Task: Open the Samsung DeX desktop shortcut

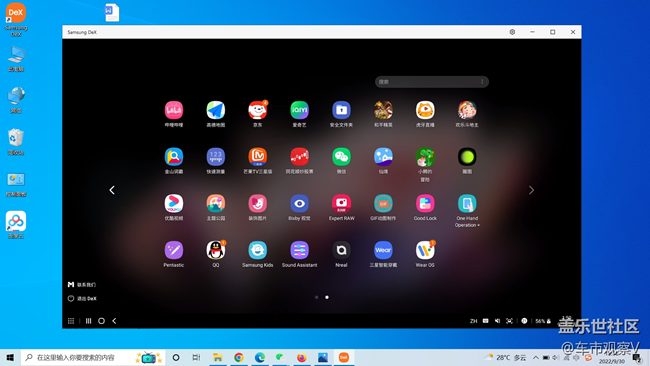Action: point(16,19)
